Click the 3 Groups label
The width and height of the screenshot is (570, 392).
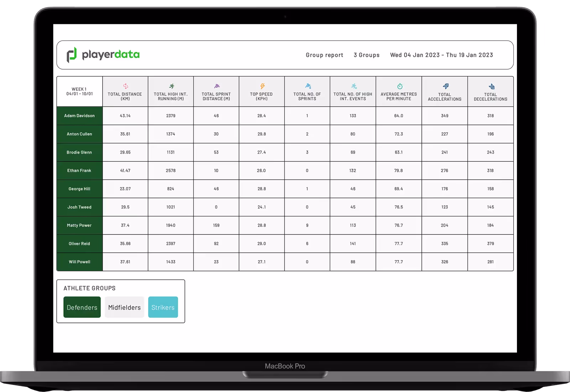click(x=367, y=55)
